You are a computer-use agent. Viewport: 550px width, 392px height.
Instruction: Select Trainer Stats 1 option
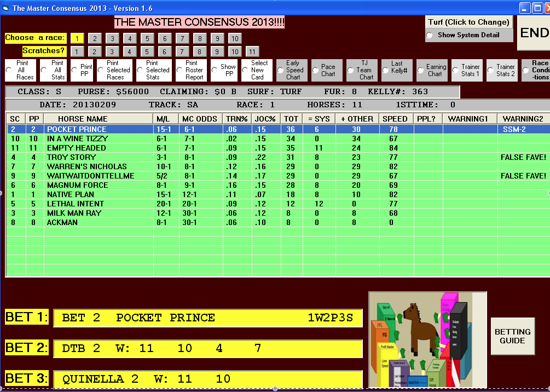pyautogui.click(x=456, y=70)
